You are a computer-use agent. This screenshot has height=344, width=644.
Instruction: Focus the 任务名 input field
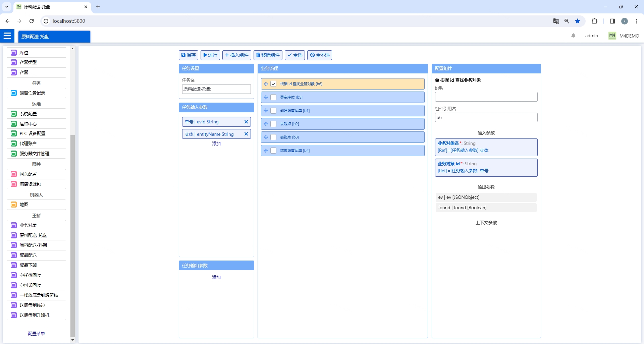(216, 89)
